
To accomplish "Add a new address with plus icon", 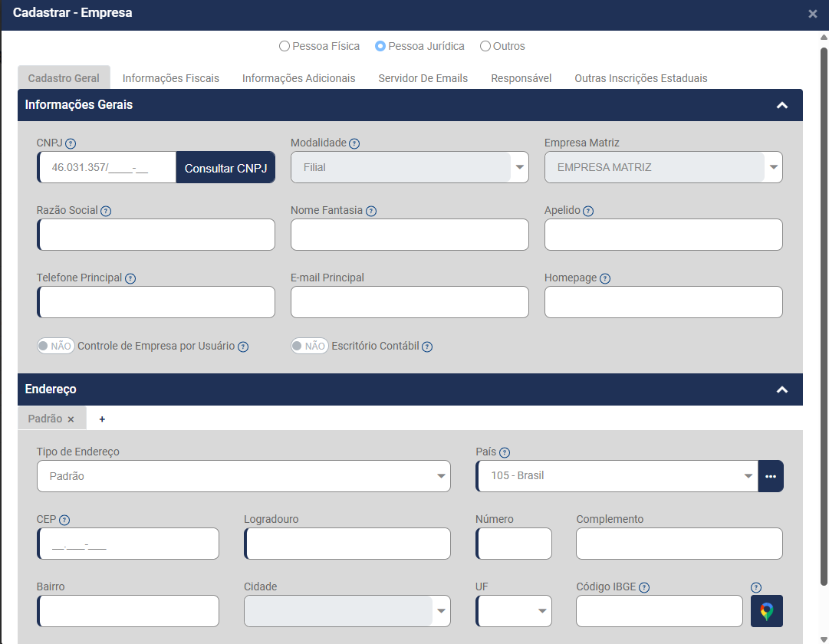I will pyautogui.click(x=102, y=419).
